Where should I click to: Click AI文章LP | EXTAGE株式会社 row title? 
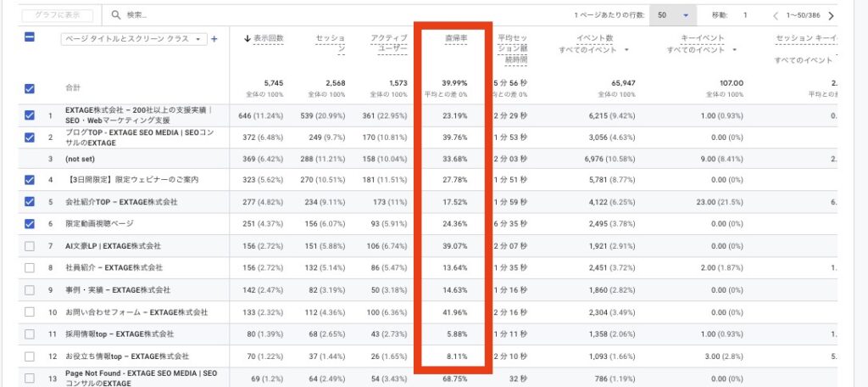113,245
